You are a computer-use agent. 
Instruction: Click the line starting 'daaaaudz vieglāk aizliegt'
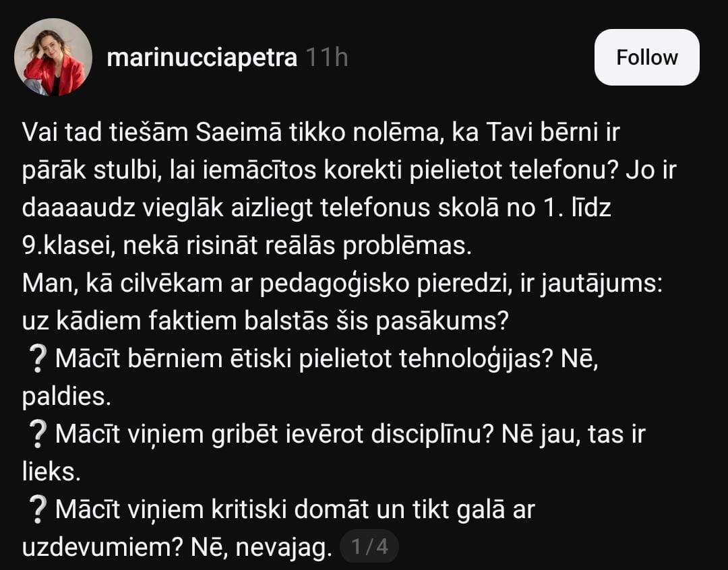[317, 208]
